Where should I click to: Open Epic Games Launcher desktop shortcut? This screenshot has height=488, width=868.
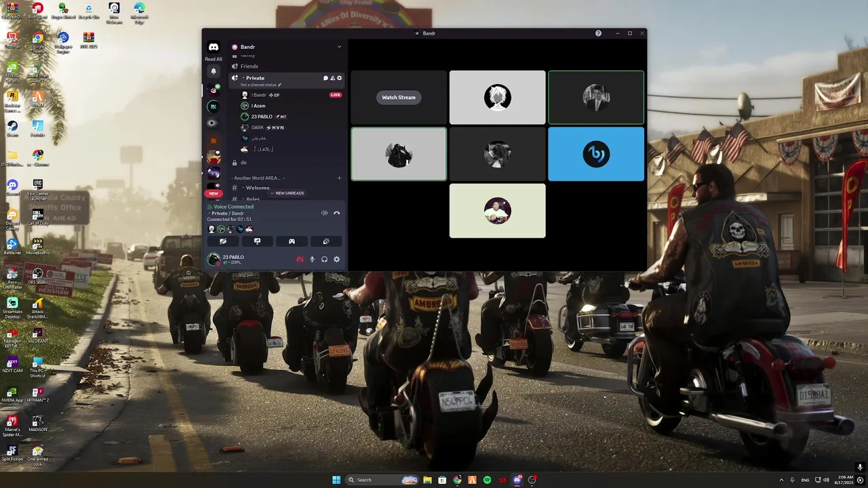(37, 187)
